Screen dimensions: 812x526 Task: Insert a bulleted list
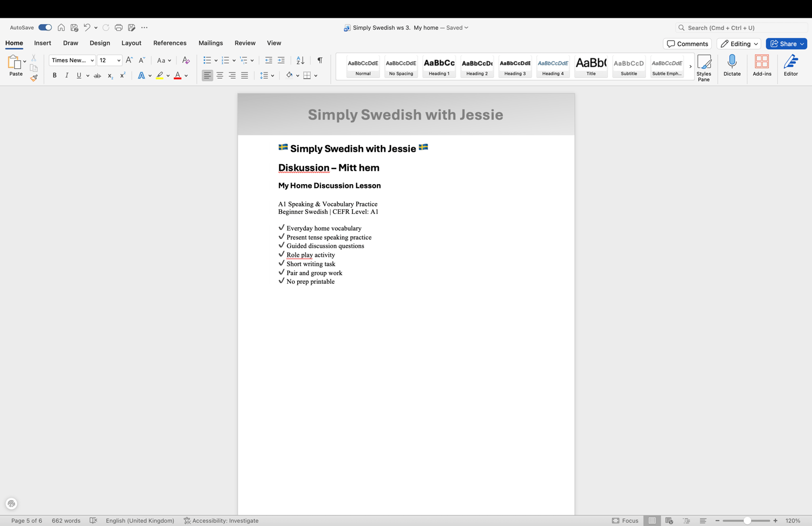point(207,60)
